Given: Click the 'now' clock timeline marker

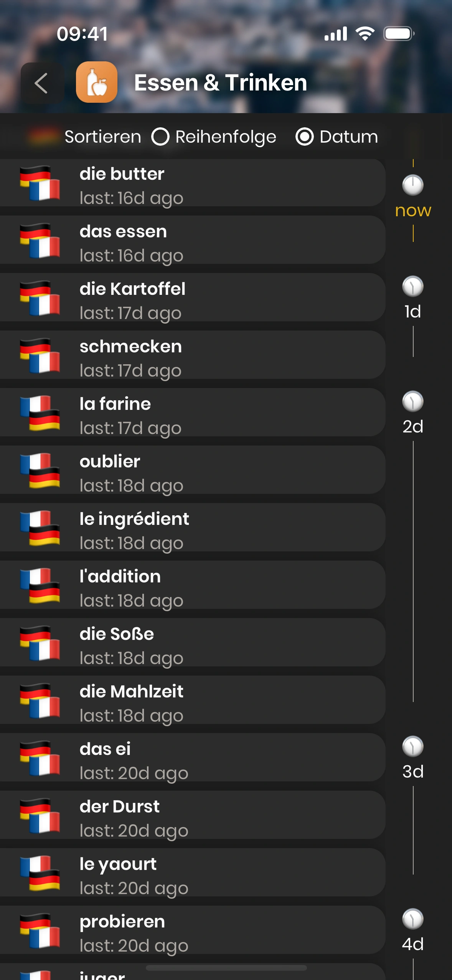Looking at the screenshot, I should tap(413, 186).
